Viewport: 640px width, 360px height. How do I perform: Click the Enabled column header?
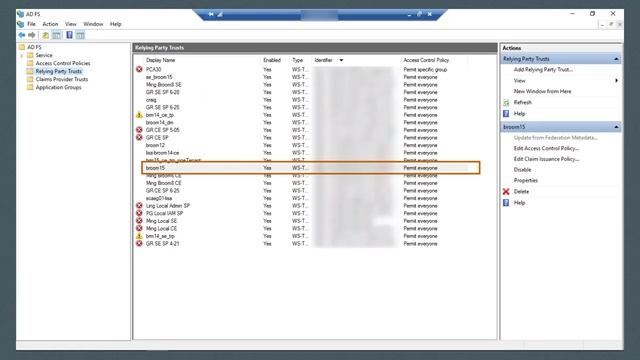[272, 60]
